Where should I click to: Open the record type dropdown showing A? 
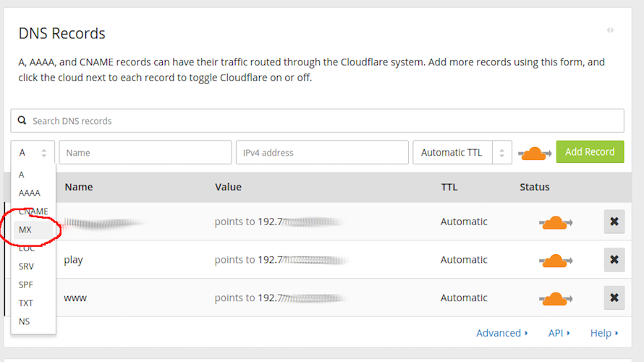click(x=33, y=153)
